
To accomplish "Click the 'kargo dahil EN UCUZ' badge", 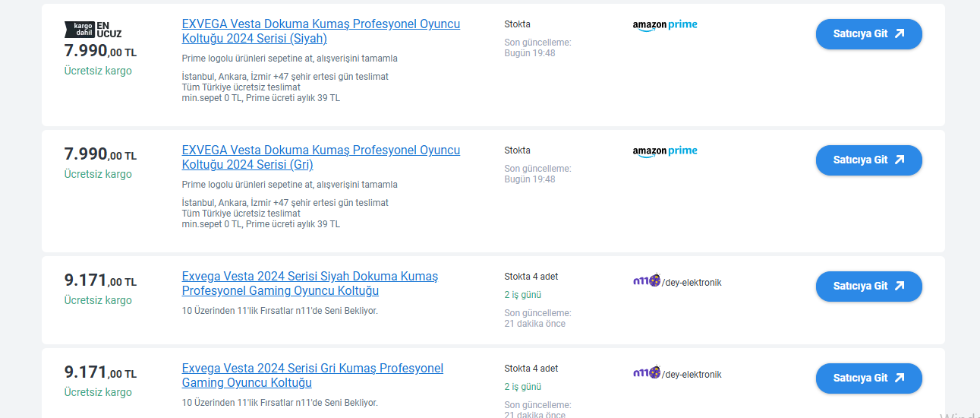I will pos(93,30).
